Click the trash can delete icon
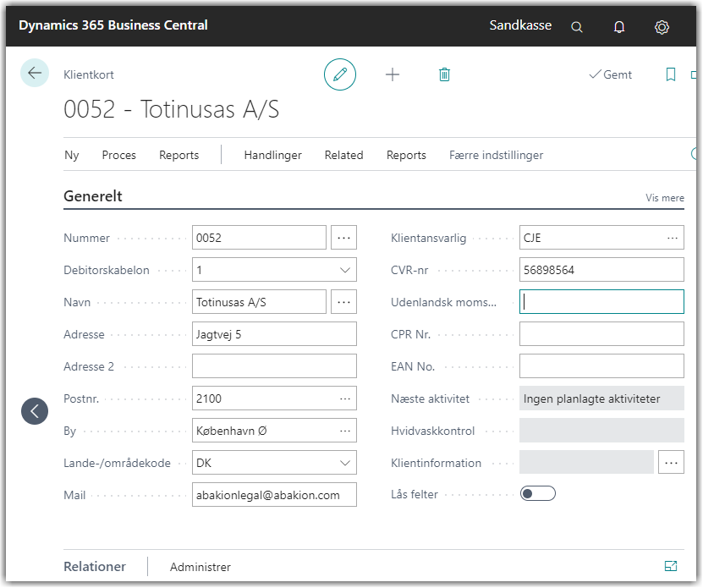Screen dimensions: 703x588 (x=444, y=74)
